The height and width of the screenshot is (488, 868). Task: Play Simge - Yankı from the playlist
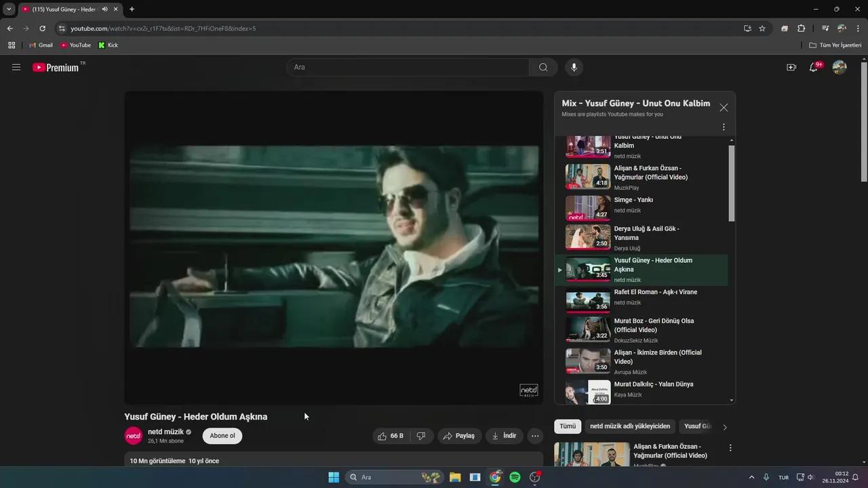pos(642,207)
